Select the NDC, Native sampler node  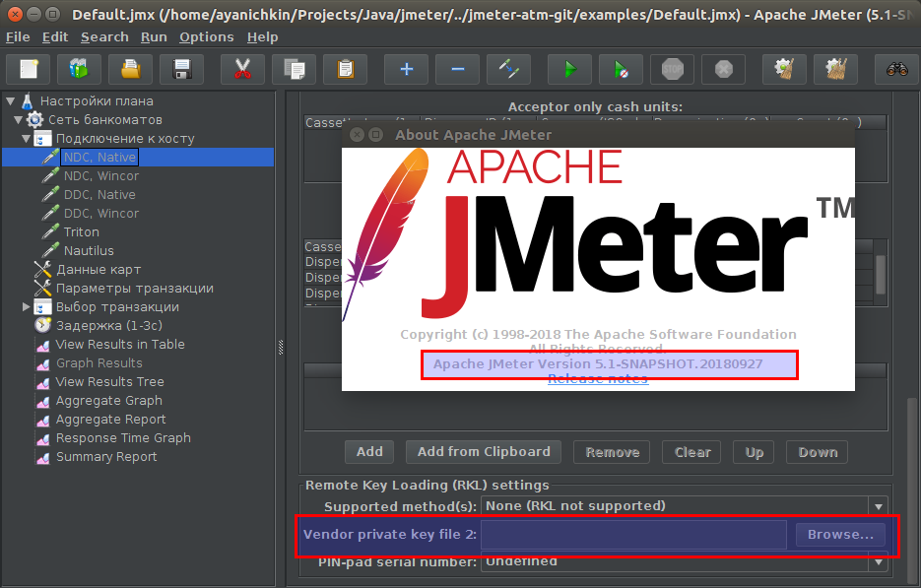99,157
